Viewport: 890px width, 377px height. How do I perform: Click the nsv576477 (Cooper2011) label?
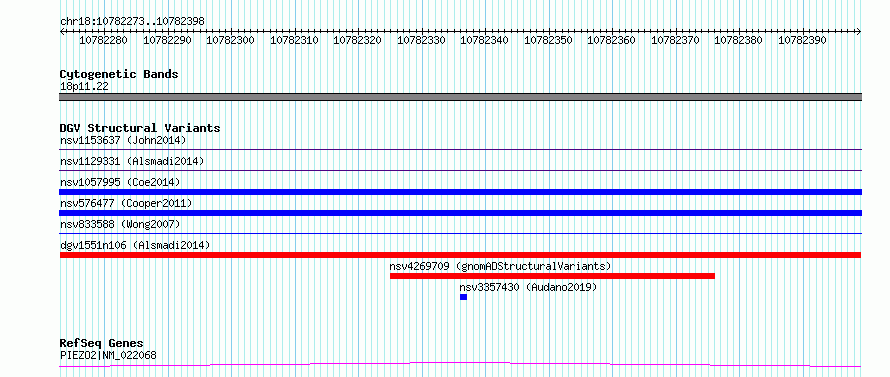[126, 203]
